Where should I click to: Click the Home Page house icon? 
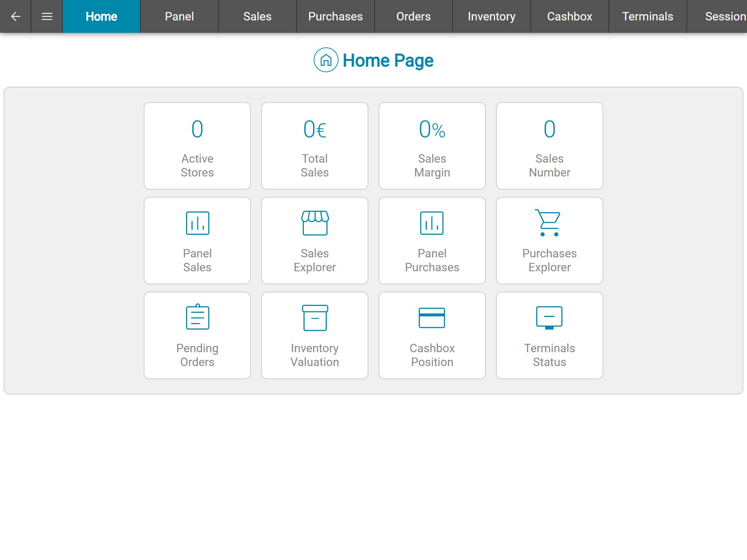point(326,60)
